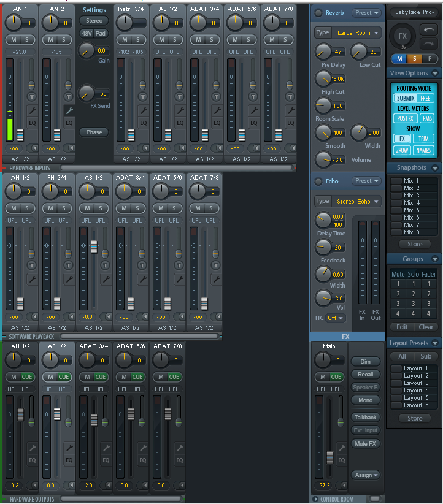Open wrench on AS 1/2 software playback channel
The width and height of the screenshot is (443, 504).
[x=106, y=279]
